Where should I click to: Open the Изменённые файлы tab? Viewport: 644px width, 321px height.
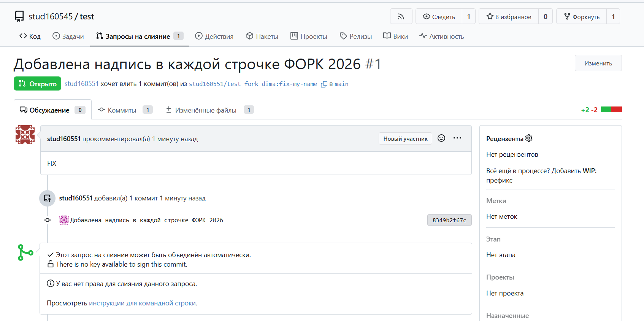tap(205, 110)
